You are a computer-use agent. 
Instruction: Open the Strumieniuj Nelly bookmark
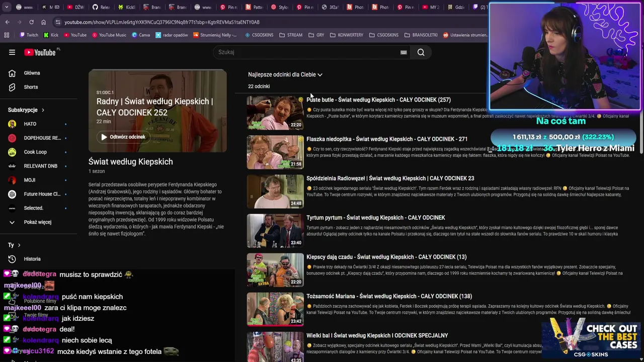tap(215, 35)
